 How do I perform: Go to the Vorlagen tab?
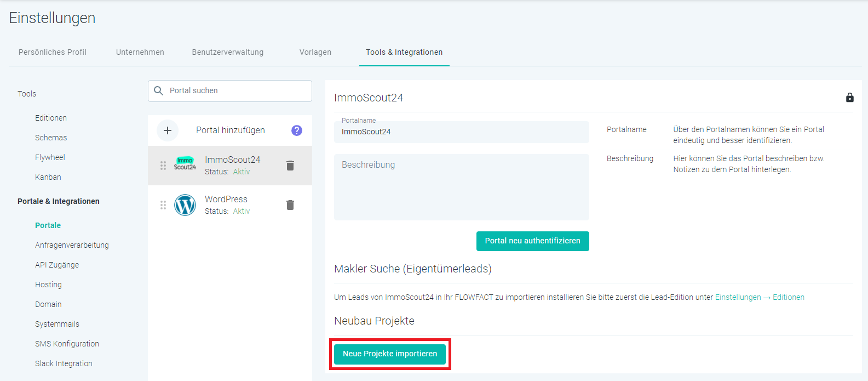315,52
